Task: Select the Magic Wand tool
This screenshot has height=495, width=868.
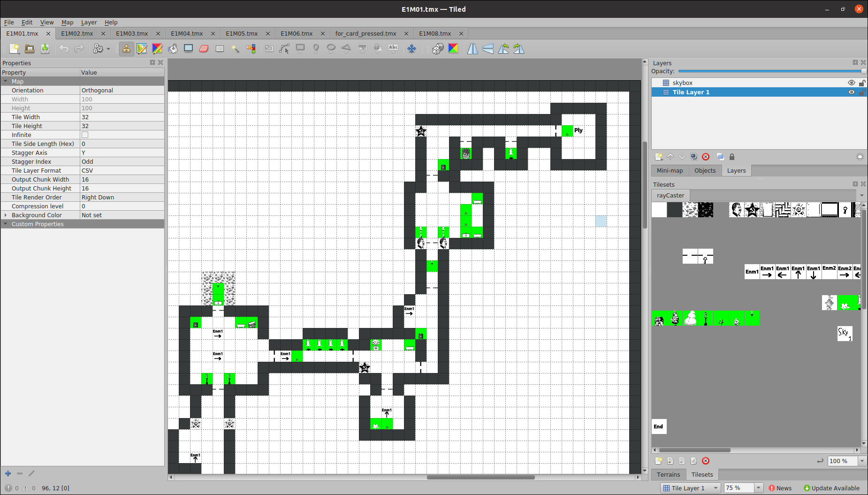Action: (236, 48)
